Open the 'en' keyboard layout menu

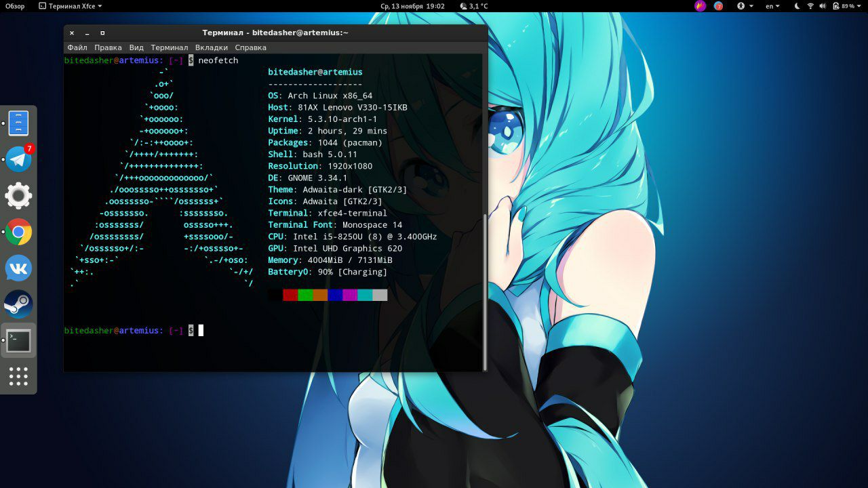772,6
